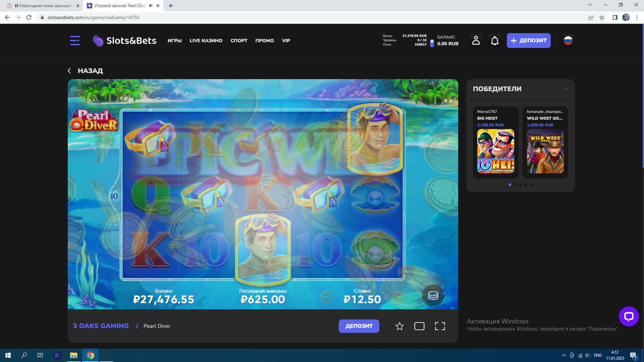Decrease bet with minus button
This screenshot has width=644, height=362.
click(x=326, y=297)
